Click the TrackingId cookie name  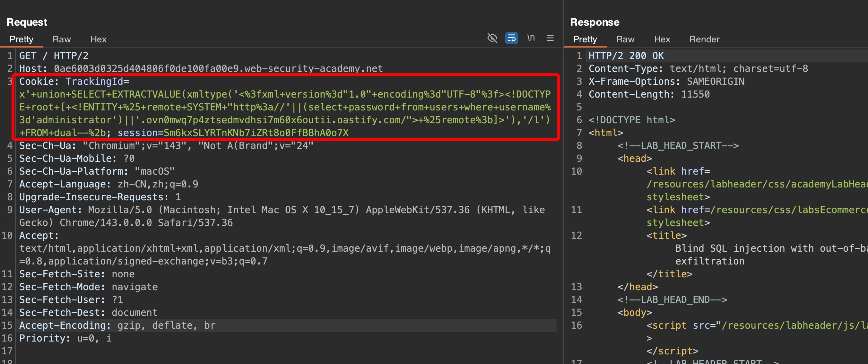click(x=94, y=82)
